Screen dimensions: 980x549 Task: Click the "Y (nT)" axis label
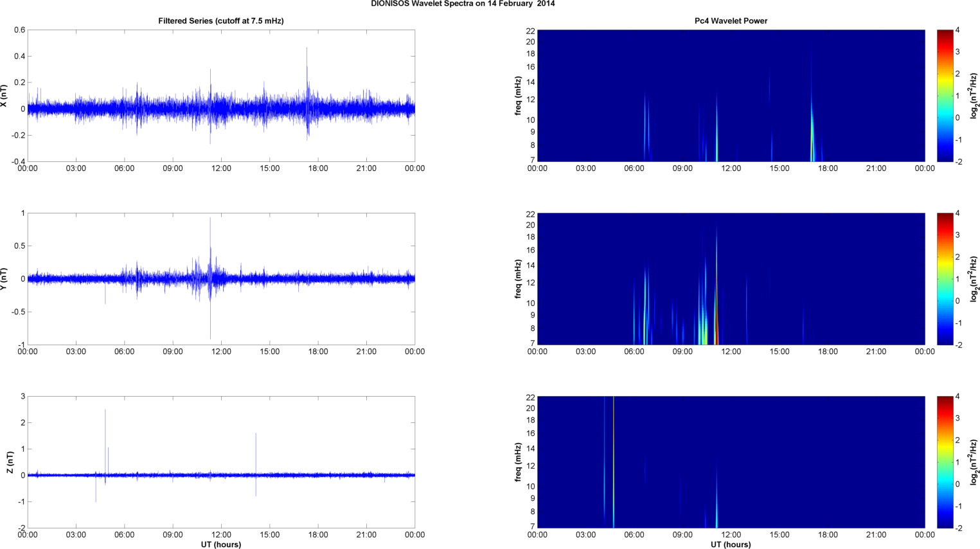coord(4,279)
